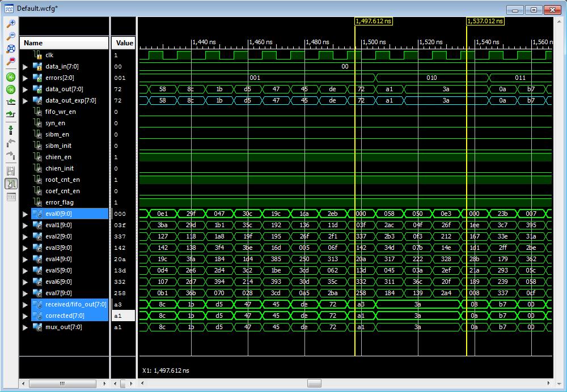
Task: Select the eval6[9:0] signal
Action: 64,282
